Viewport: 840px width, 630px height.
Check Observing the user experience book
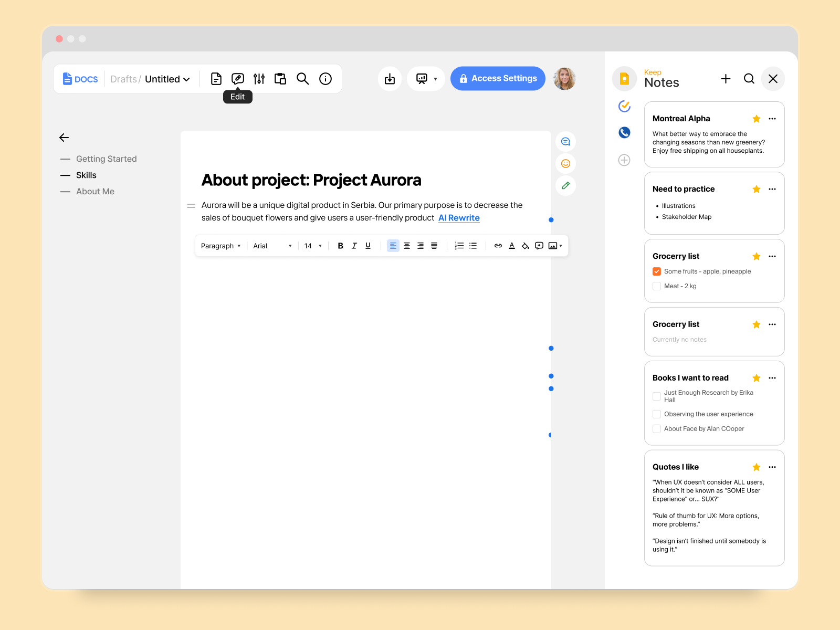[656, 414]
